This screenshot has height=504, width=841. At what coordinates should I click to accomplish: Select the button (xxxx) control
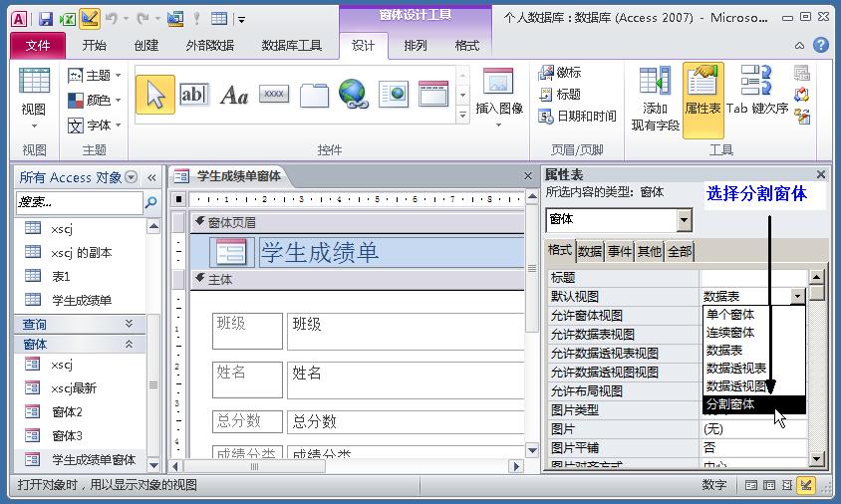coord(274,94)
